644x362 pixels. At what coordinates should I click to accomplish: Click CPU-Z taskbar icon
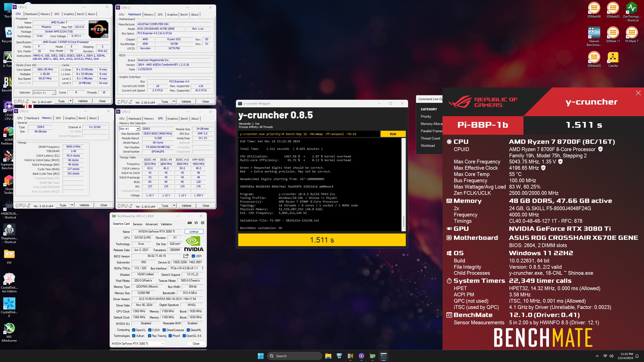click(x=361, y=356)
